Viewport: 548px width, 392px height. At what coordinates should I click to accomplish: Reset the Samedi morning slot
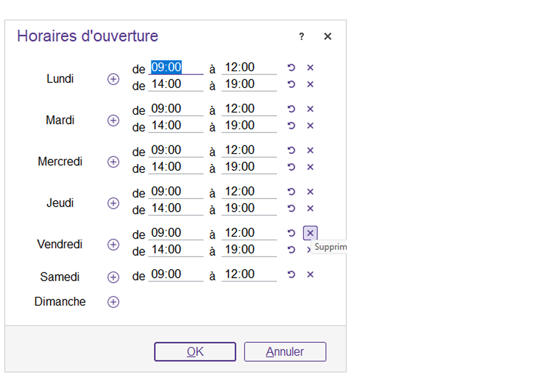coord(291,274)
